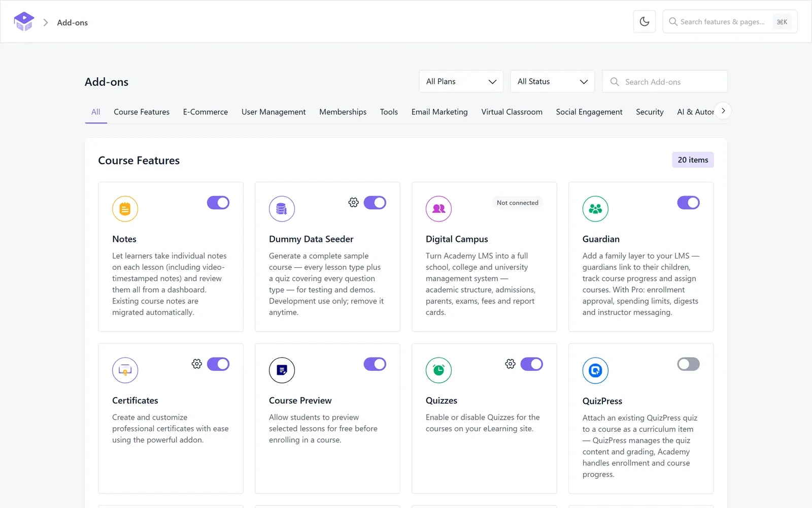This screenshot has width=812, height=508.
Task: Click the Certificates addon icon
Action: 125,370
